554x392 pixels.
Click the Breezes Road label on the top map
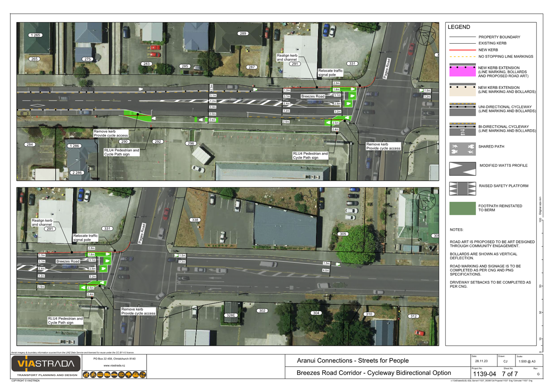(313, 96)
